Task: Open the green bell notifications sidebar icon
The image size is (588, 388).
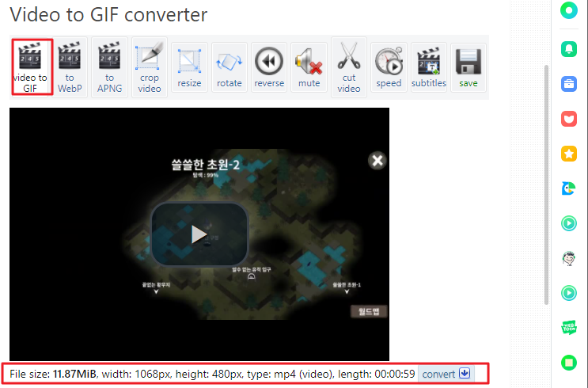Action: point(569,49)
